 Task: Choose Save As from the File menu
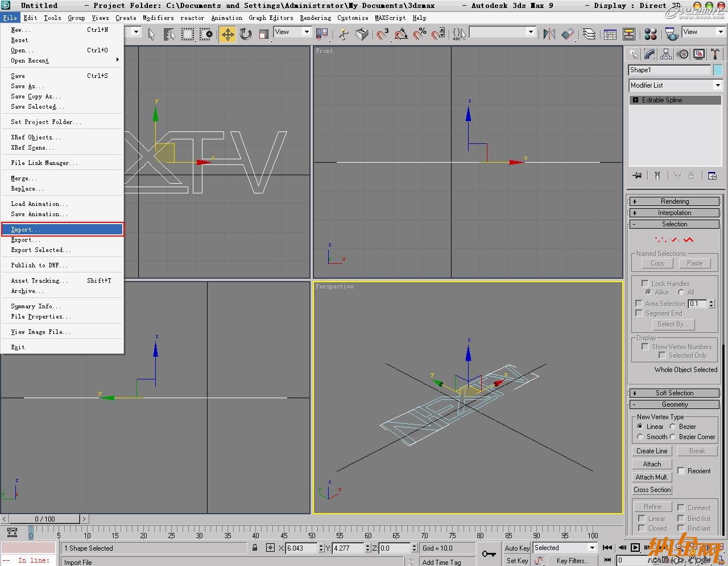pyautogui.click(x=63, y=86)
